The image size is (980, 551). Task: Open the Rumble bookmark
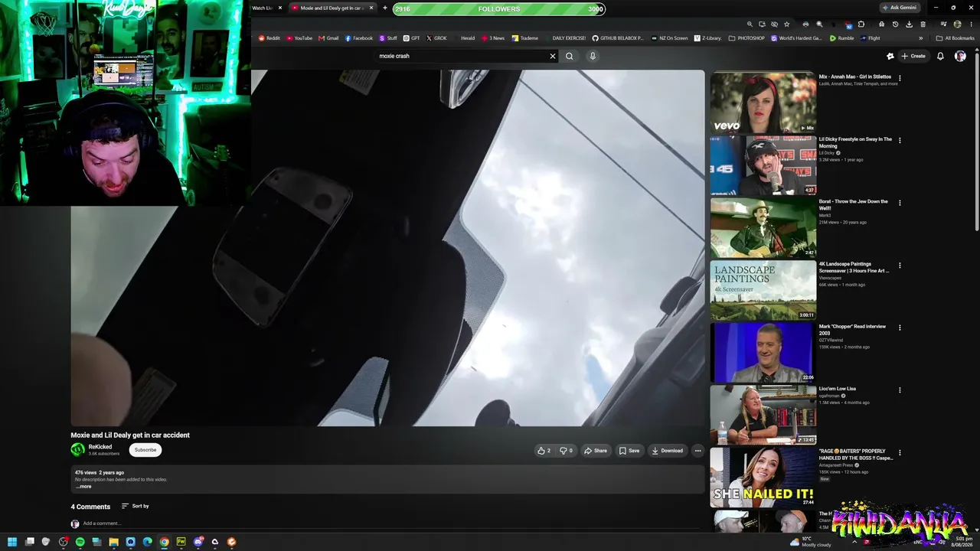[x=842, y=38]
